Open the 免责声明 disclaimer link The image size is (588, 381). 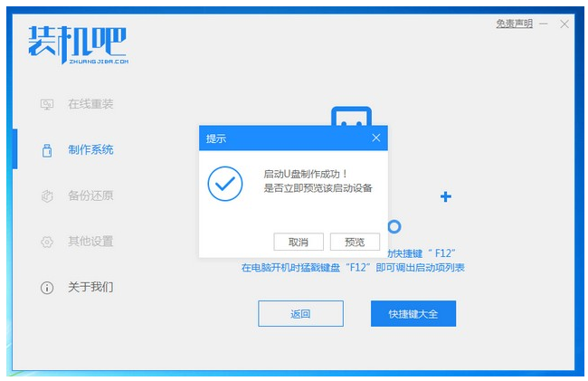[x=514, y=24]
